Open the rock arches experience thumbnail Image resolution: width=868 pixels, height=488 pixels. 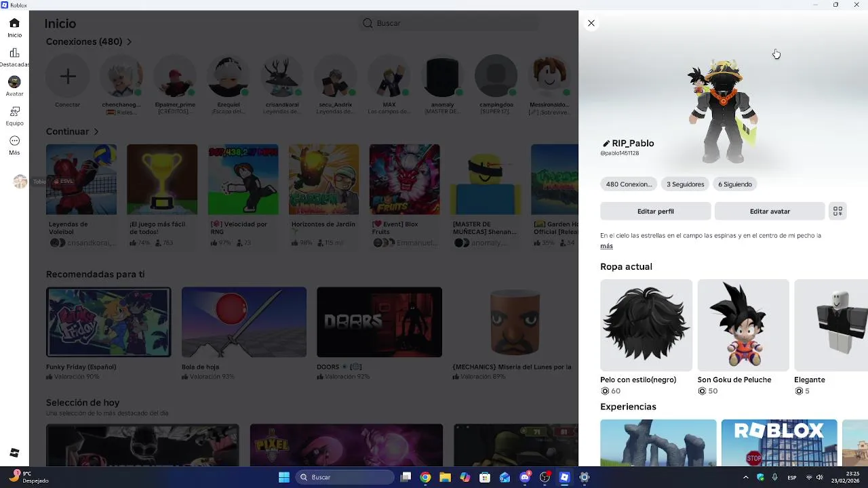pos(658,443)
